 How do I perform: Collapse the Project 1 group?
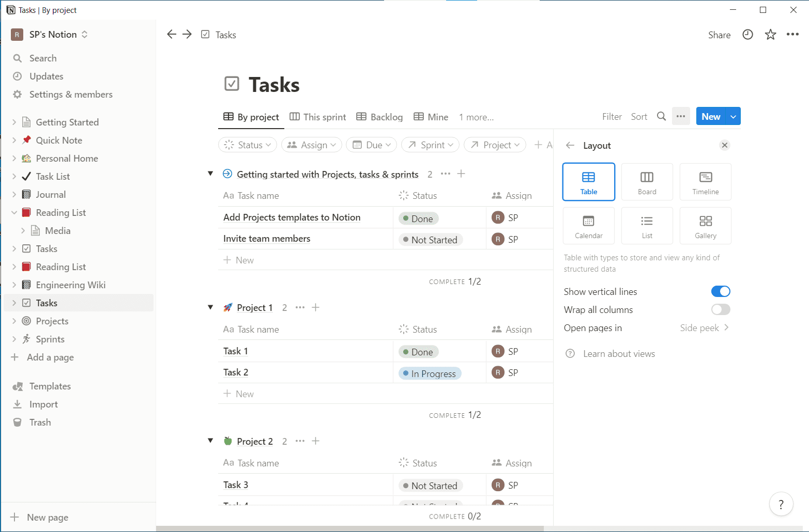210,307
